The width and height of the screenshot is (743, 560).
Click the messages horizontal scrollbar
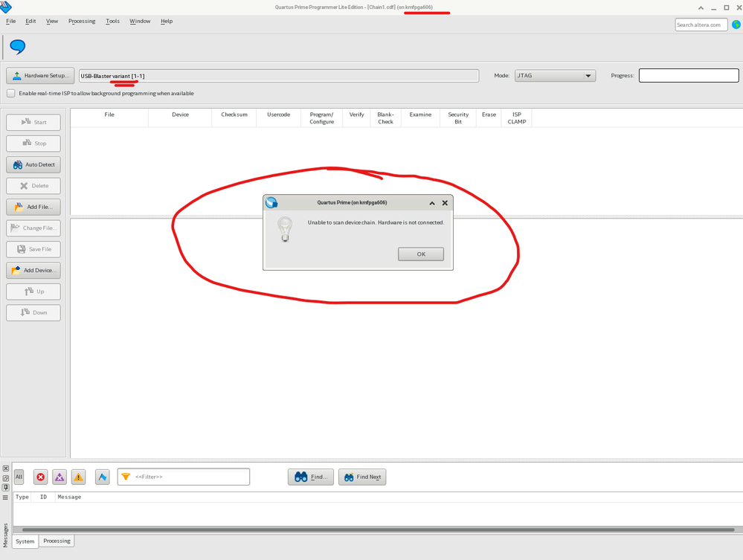[x=378, y=530]
